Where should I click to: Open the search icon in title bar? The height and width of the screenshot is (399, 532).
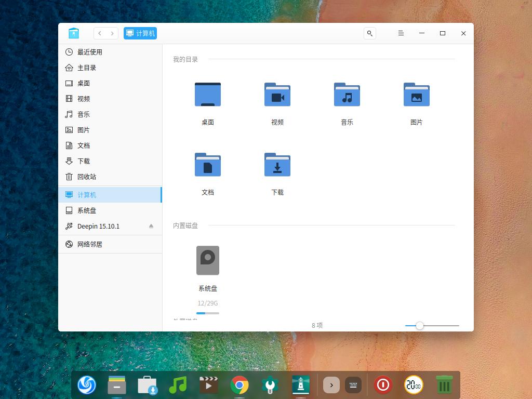coord(369,33)
